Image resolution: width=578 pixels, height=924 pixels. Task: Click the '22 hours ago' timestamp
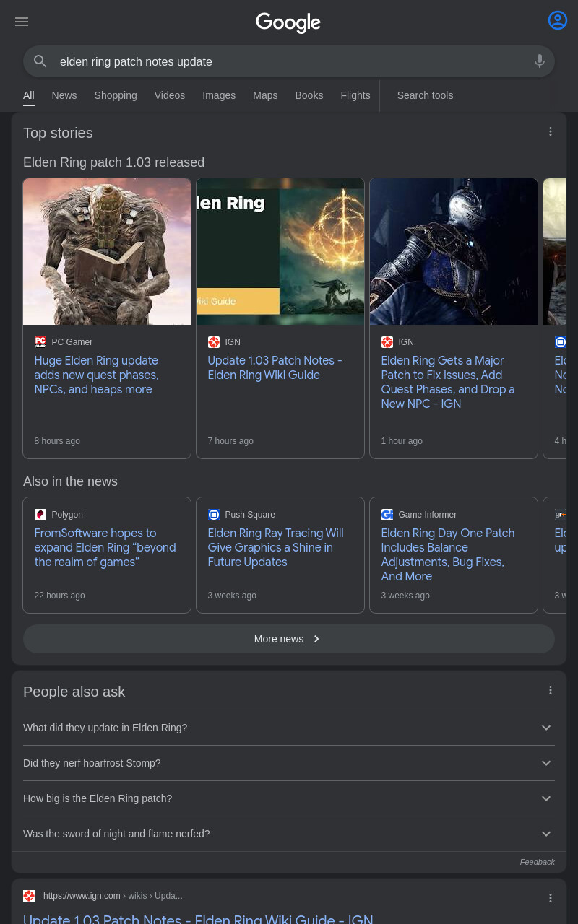[x=60, y=596]
